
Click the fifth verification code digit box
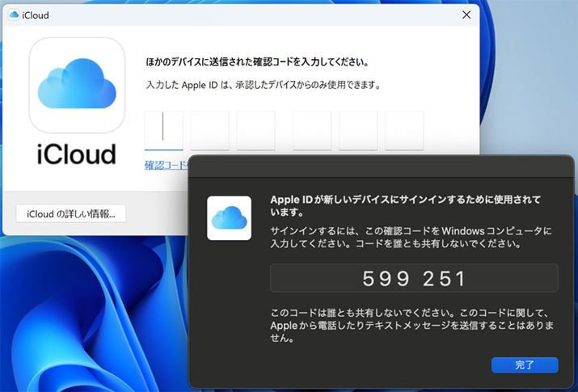point(358,131)
